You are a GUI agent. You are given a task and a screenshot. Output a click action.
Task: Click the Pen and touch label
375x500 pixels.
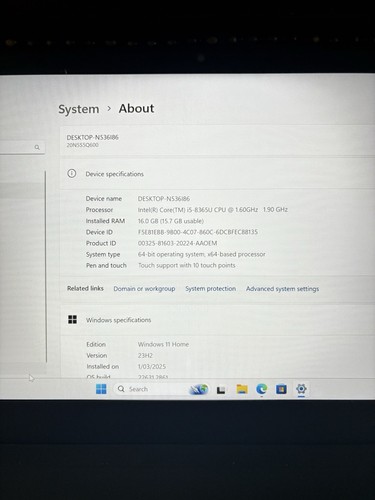point(106,266)
